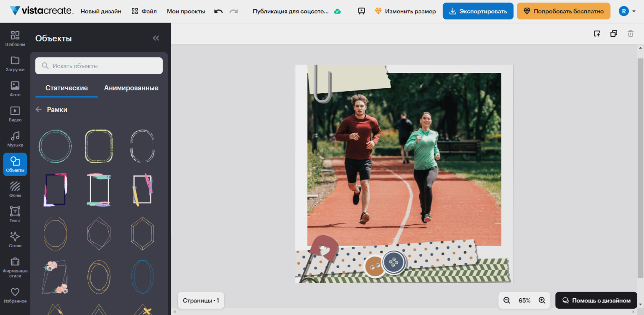The width and height of the screenshot is (644, 315).
Task: Select the Объекты sidebar section
Action: (x=15, y=164)
